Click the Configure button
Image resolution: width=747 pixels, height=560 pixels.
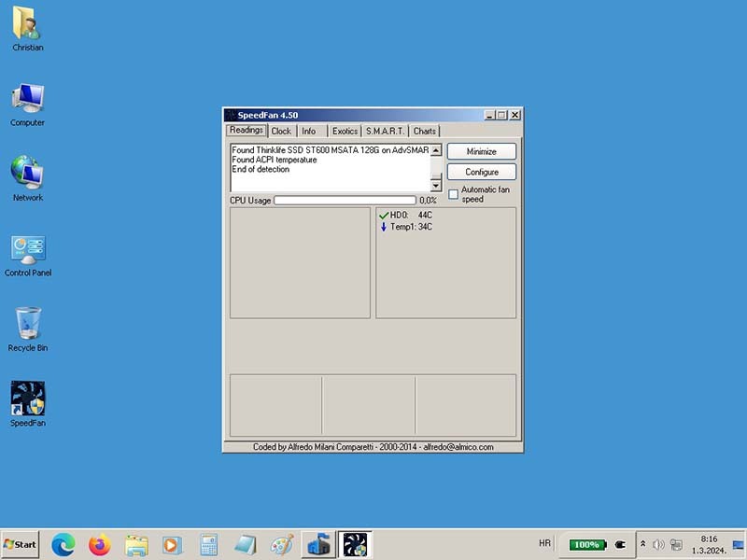pos(482,172)
